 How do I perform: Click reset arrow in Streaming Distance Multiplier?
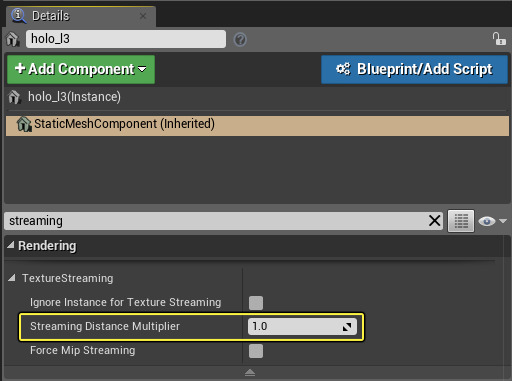click(x=347, y=327)
